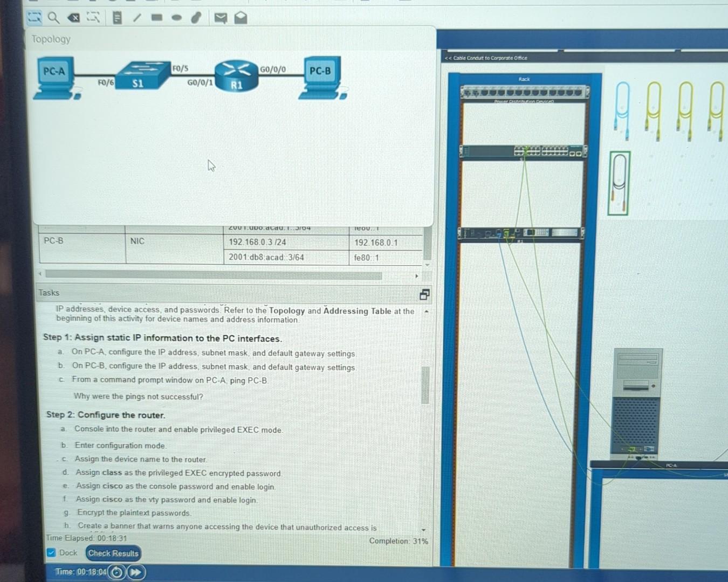
Task: Pop out the Tasks panel
Action: pos(424,294)
